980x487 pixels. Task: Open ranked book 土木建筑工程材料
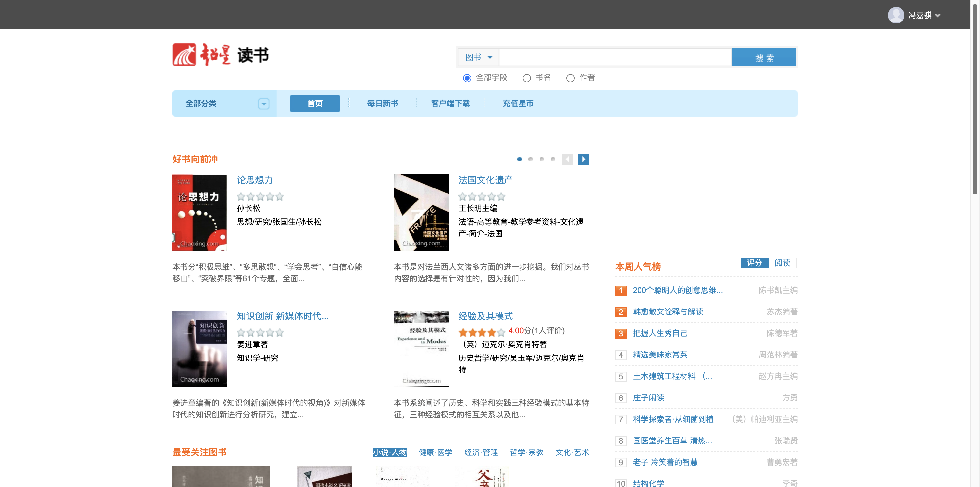point(672,376)
